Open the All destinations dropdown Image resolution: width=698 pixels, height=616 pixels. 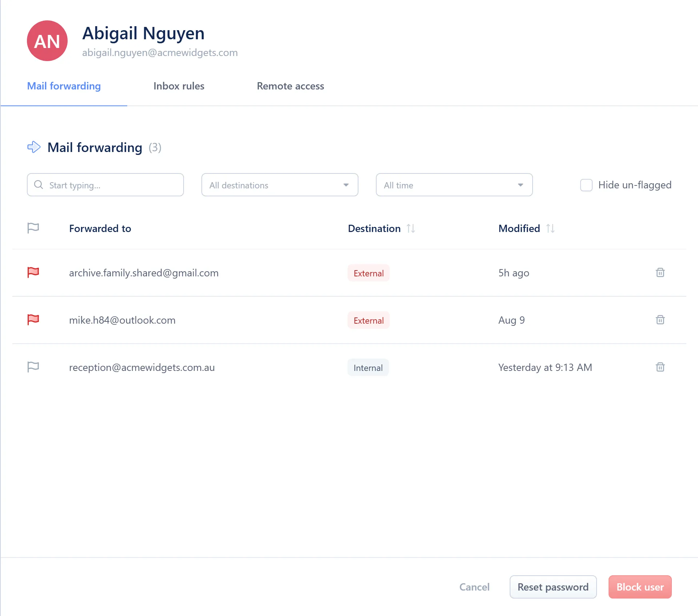click(x=280, y=185)
